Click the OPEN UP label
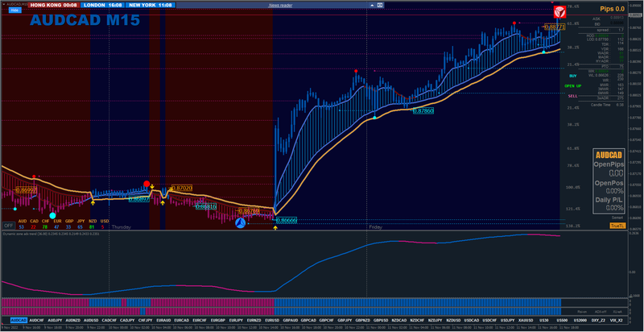This screenshot has height=332, width=644. coord(572,86)
